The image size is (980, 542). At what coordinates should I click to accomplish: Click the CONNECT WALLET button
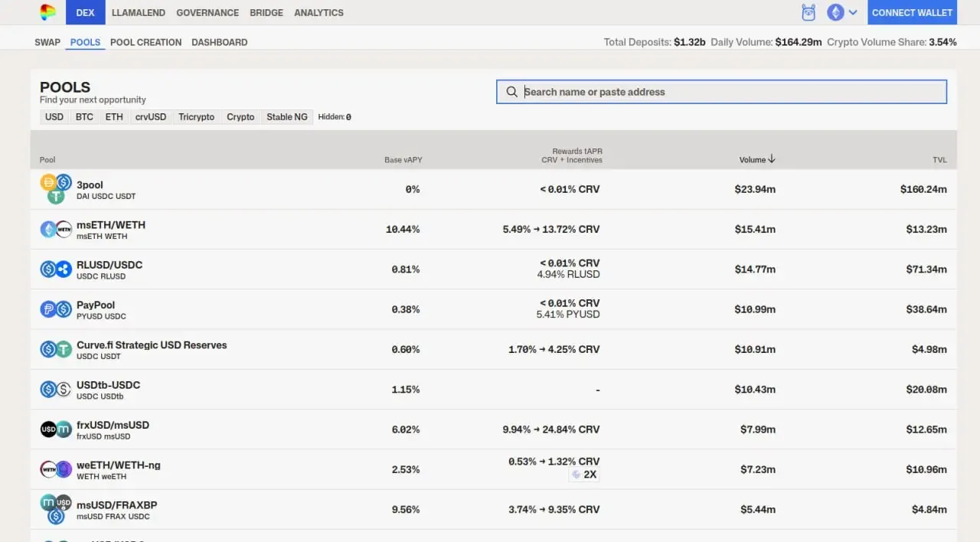912,12
